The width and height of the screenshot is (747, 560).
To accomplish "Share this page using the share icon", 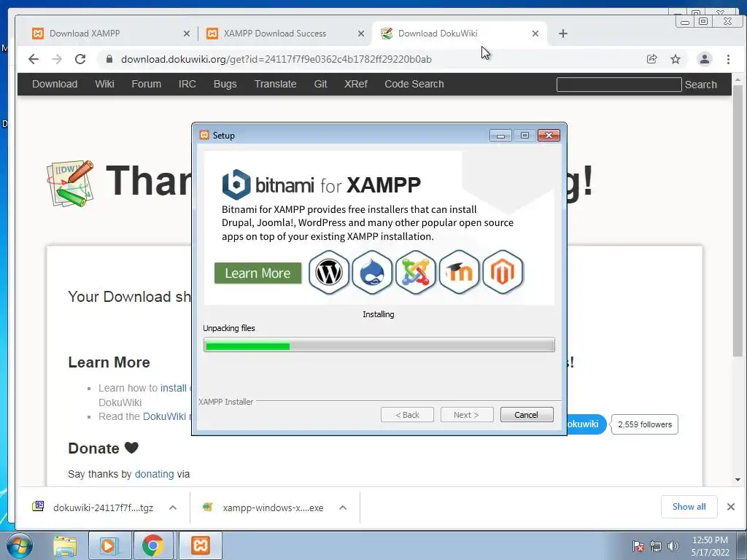I will [x=651, y=59].
